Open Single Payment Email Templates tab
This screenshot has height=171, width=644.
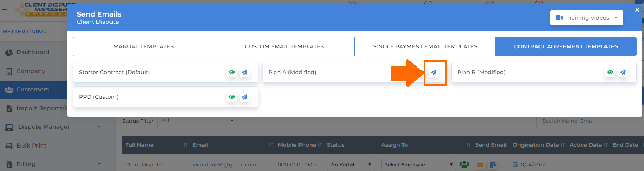(425, 46)
